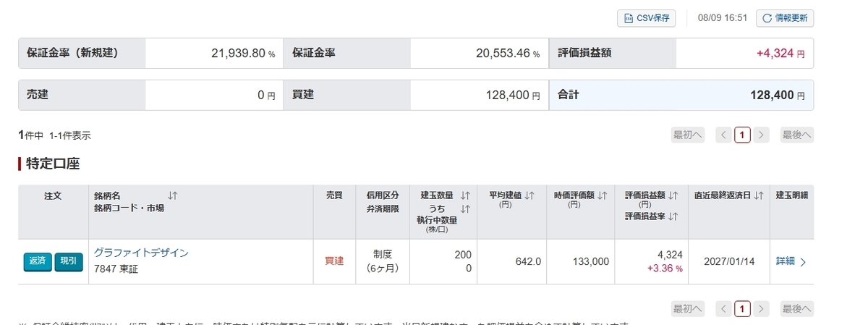The width and height of the screenshot is (868, 325).
Task: Sort by 平均建値 arrows icon
Action: coord(529,195)
